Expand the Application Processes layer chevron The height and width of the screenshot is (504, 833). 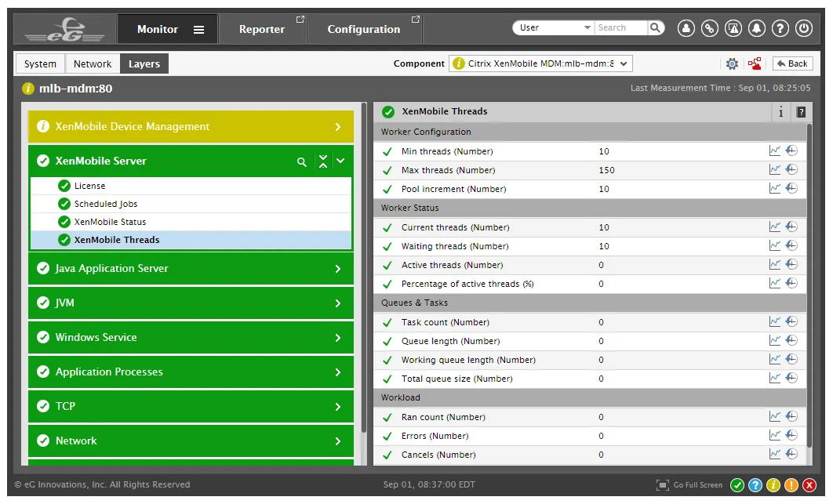(x=338, y=372)
